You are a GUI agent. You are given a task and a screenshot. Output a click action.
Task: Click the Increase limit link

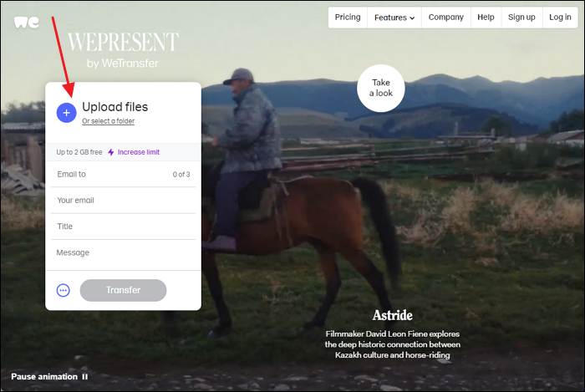[x=139, y=152]
